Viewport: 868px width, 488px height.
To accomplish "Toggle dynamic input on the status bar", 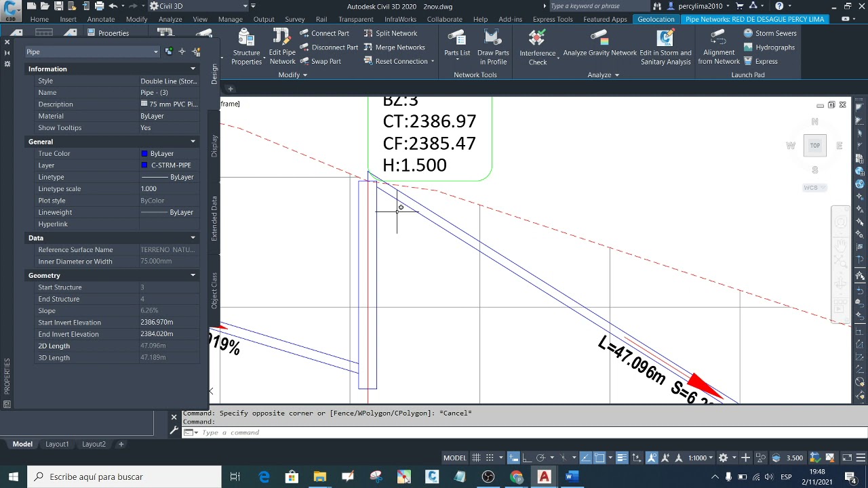I will click(x=514, y=458).
